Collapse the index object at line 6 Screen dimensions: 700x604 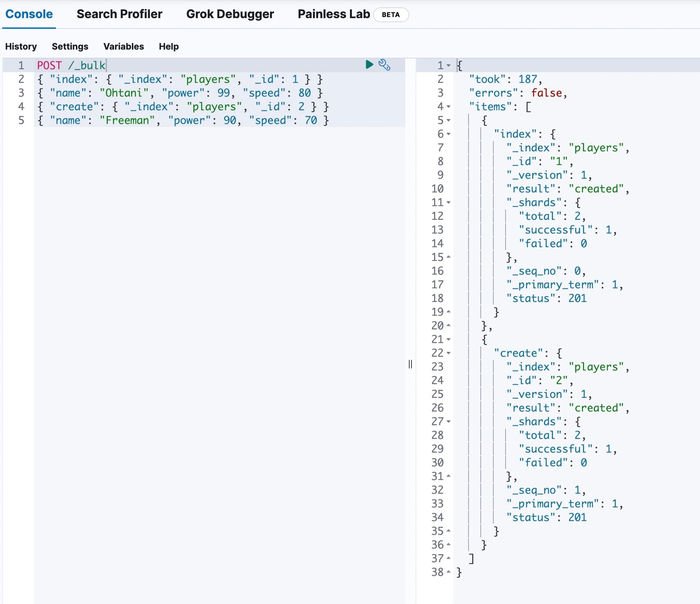449,134
